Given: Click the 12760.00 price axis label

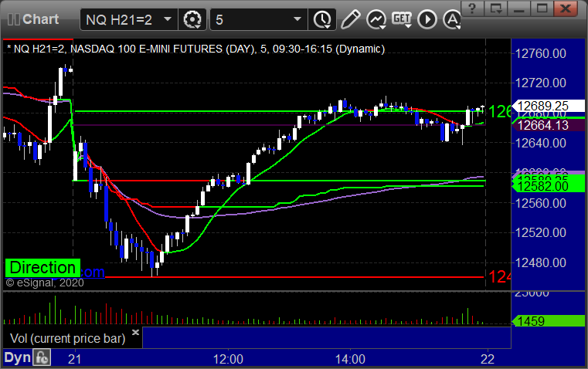Looking at the screenshot, I should 541,53.
